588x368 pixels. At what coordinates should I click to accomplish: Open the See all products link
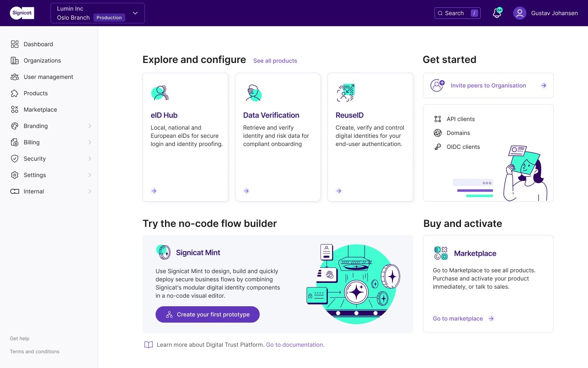point(275,61)
